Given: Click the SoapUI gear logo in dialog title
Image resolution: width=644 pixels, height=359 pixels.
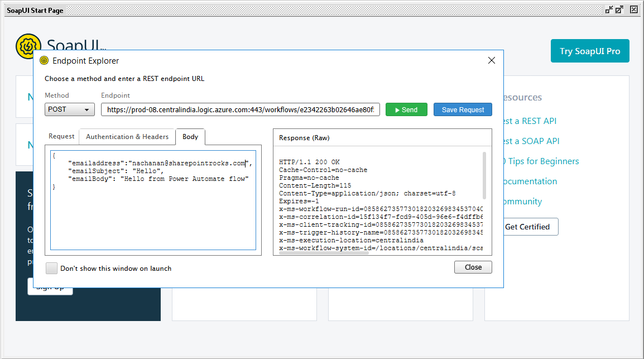Looking at the screenshot, I should 44,60.
